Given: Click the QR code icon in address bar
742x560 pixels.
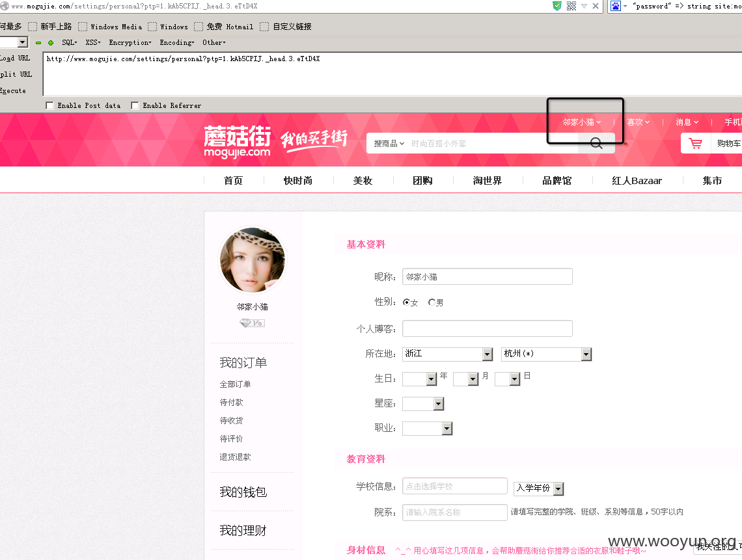Looking at the screenshot, I should (571, 6).
